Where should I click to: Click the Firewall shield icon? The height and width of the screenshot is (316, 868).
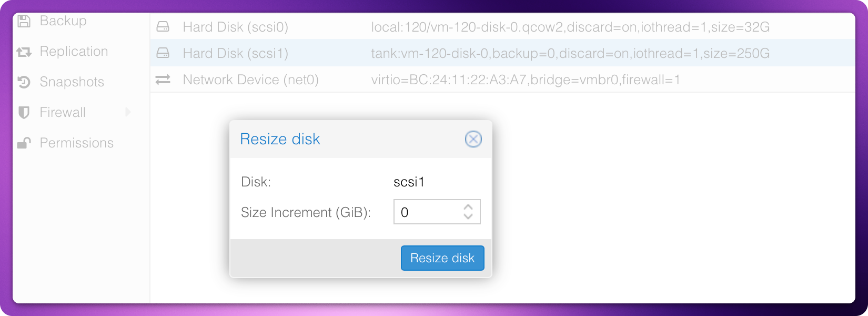24,113
